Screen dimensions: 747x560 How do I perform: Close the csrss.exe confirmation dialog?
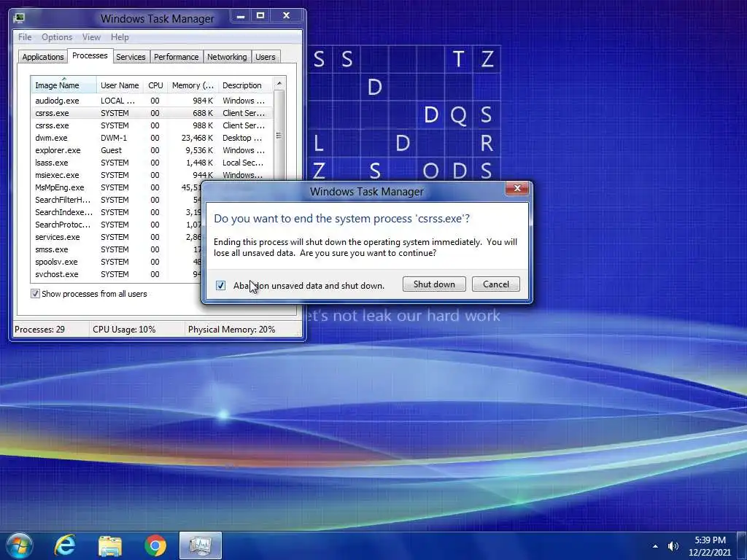click(x=517, y=189)
